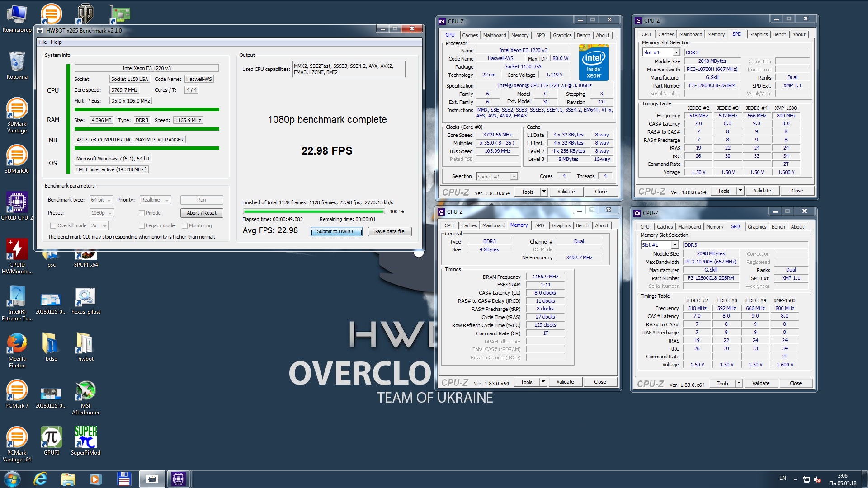Viewport: 868px width, 488px height.
Task: Open hexus_pifast desktop shortcut
Action: click(85, 301)
